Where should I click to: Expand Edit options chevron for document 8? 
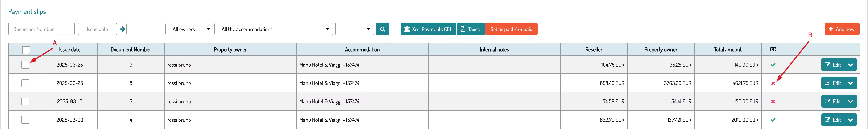coord(850,83)
